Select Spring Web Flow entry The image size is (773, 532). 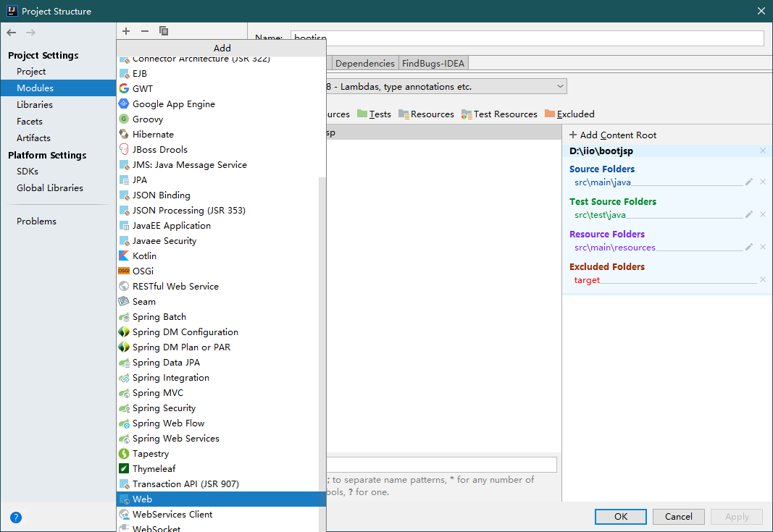click(x=217, y=423)
